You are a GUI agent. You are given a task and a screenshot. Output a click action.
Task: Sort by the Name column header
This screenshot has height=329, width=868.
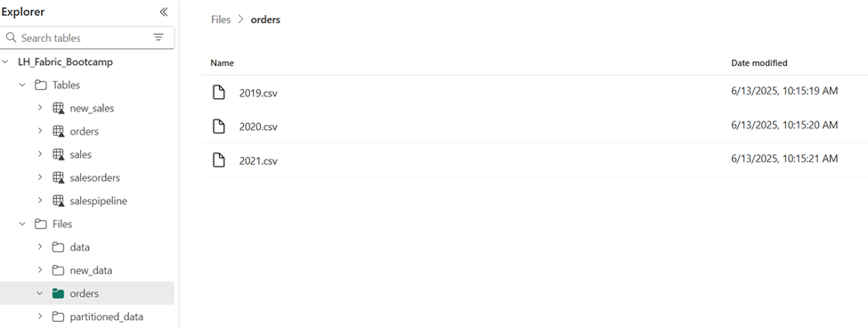[x=222, y=63]
